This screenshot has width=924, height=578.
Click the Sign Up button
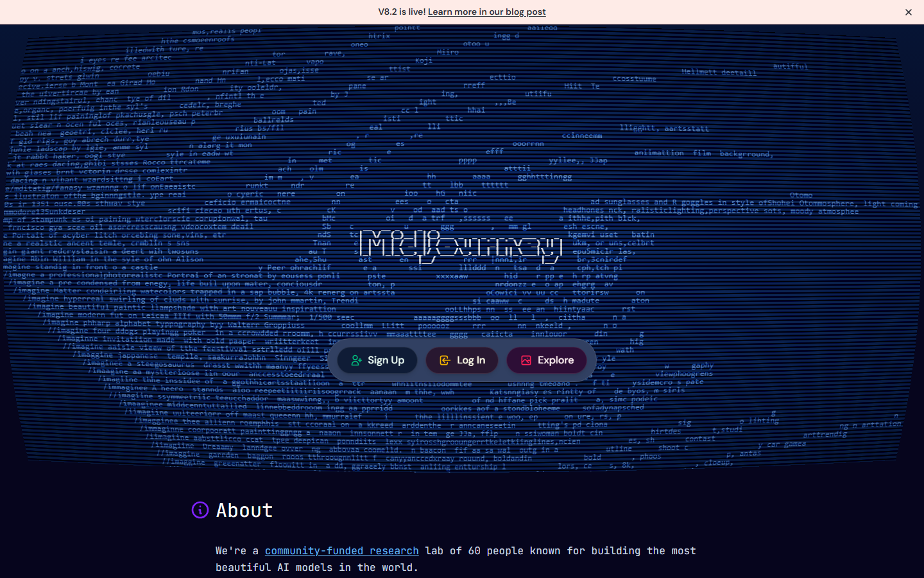[x=377, y=360]
